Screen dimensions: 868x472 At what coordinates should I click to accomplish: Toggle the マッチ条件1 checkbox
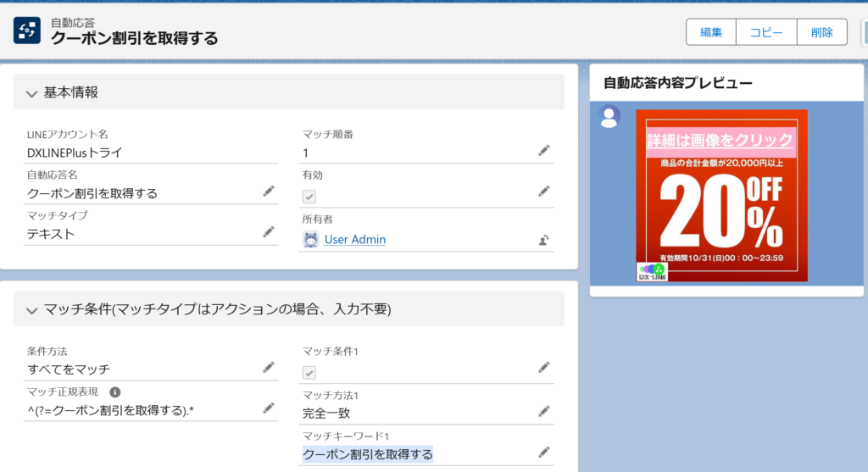[x=310, y=372]
